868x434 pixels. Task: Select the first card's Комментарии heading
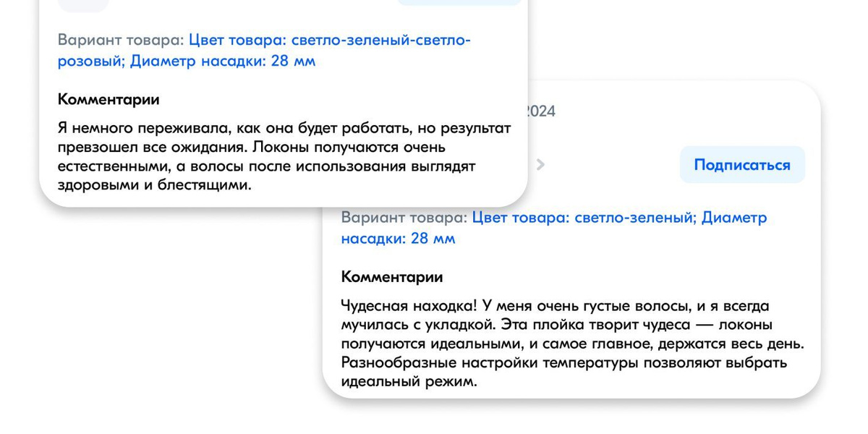[109, 100]
